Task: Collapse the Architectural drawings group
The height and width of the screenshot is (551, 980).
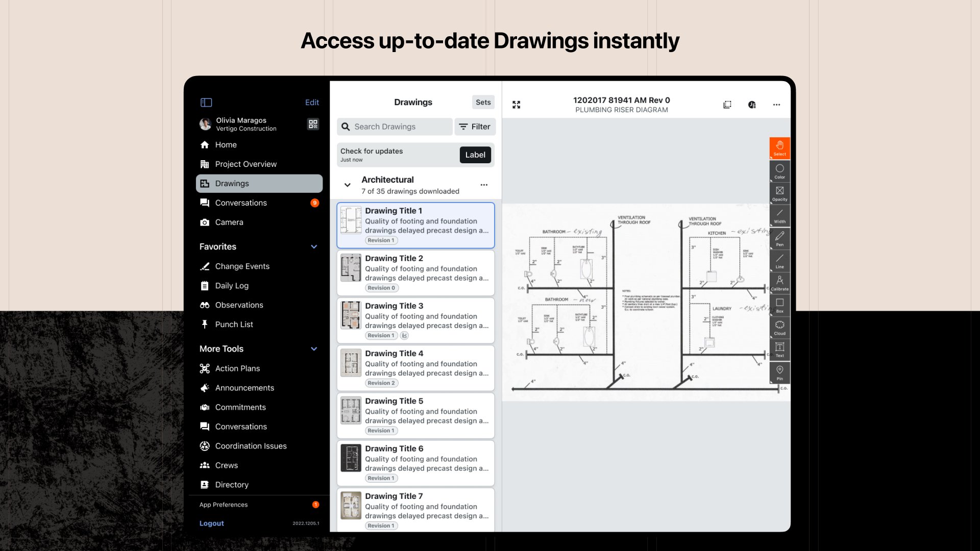Action: coord(348,185)
